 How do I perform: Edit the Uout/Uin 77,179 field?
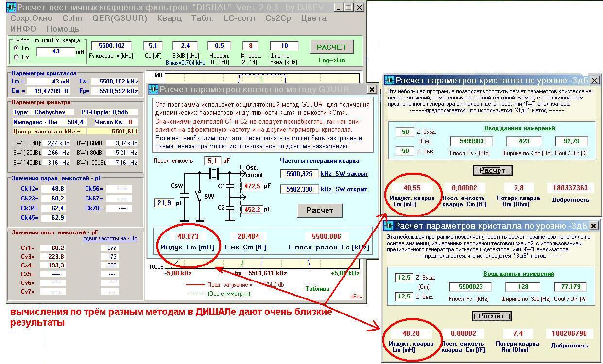571,287
